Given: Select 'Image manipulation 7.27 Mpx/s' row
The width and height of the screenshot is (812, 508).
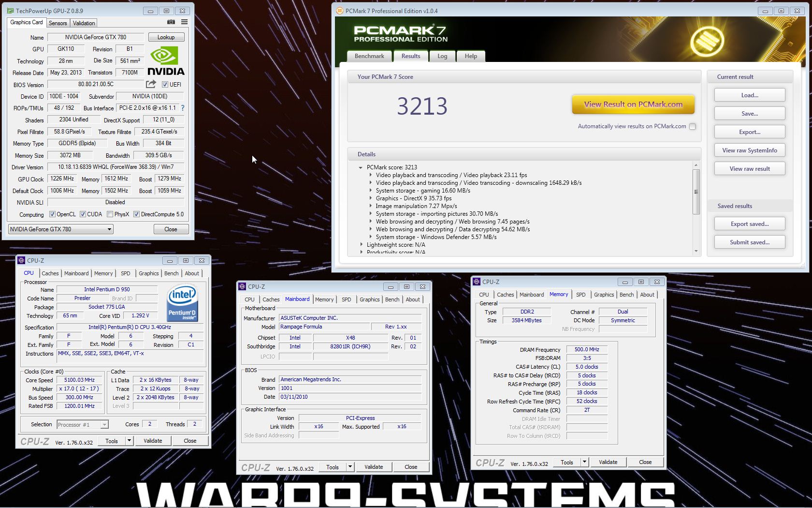Looking at the screenshot, I should click(x=416, y=206).
